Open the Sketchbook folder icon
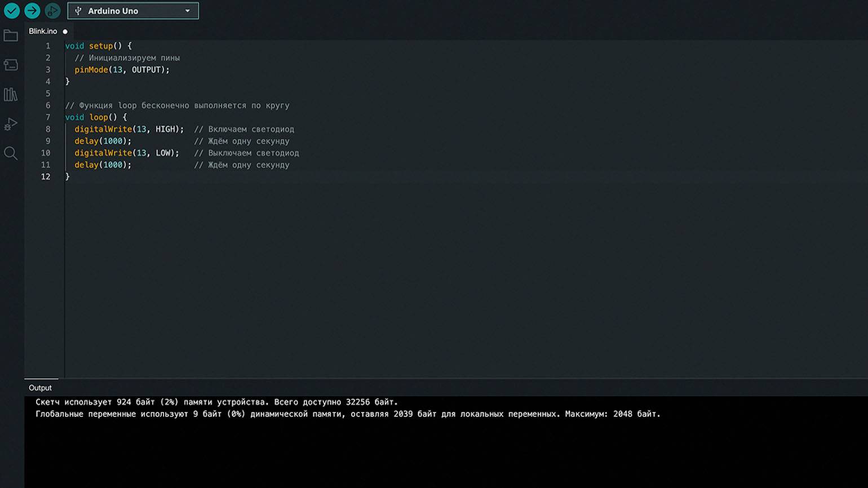Screen dimensions: 868x488 coord(11,36)
